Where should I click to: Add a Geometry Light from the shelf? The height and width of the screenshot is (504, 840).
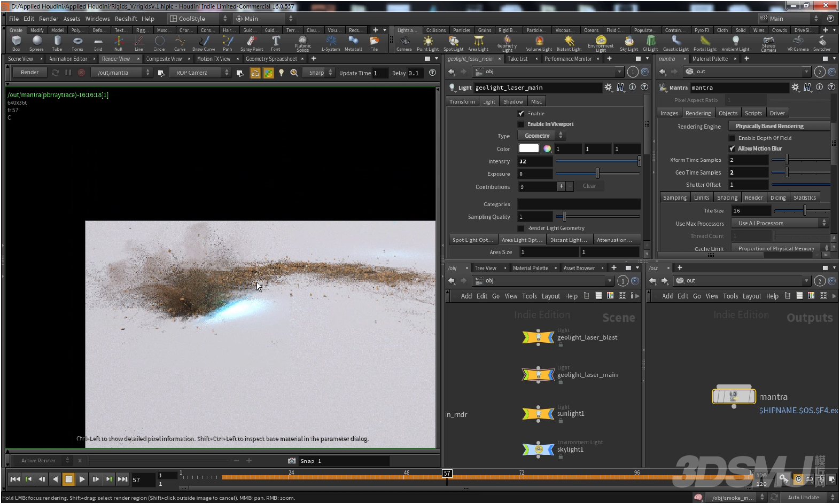click(507, 44)
